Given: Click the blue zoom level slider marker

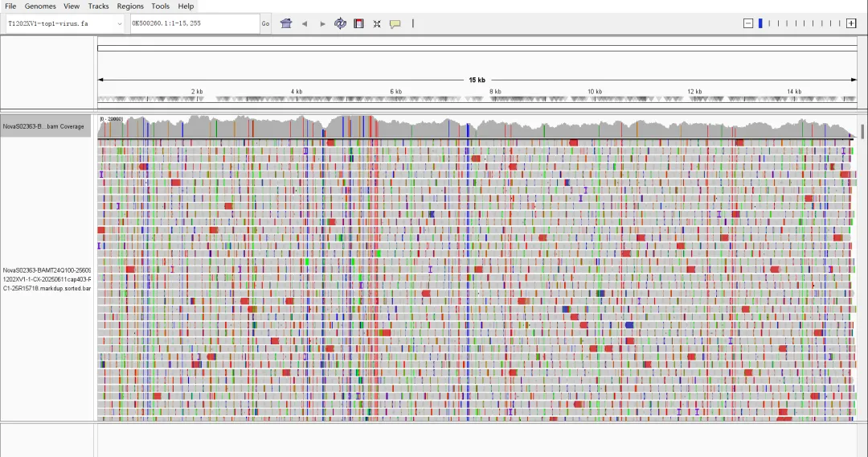Looking at the screenshot, I should tap(760, 23).
